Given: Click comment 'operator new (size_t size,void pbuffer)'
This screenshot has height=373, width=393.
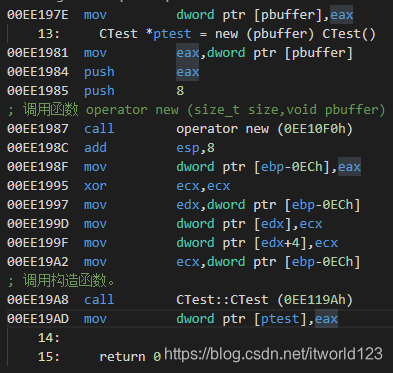Looking at the screenshot, I should click(x=236, y=110).
